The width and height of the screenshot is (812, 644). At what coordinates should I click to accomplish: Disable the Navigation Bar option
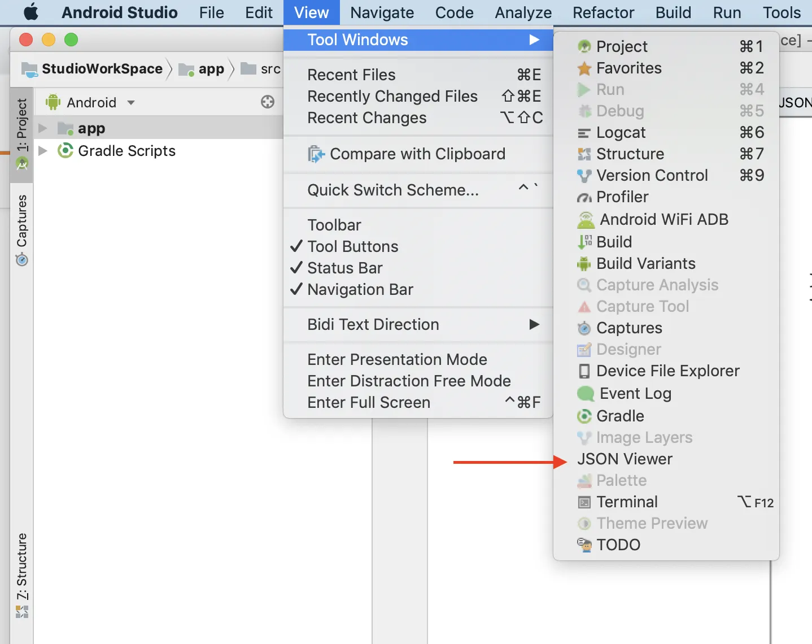coord(360,290)
